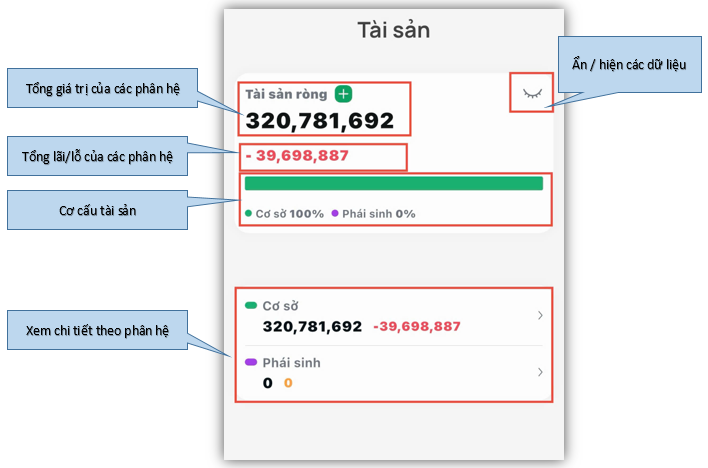Open the Cơ sở row label
Screen dimensions: 708x468
point(280,306)
